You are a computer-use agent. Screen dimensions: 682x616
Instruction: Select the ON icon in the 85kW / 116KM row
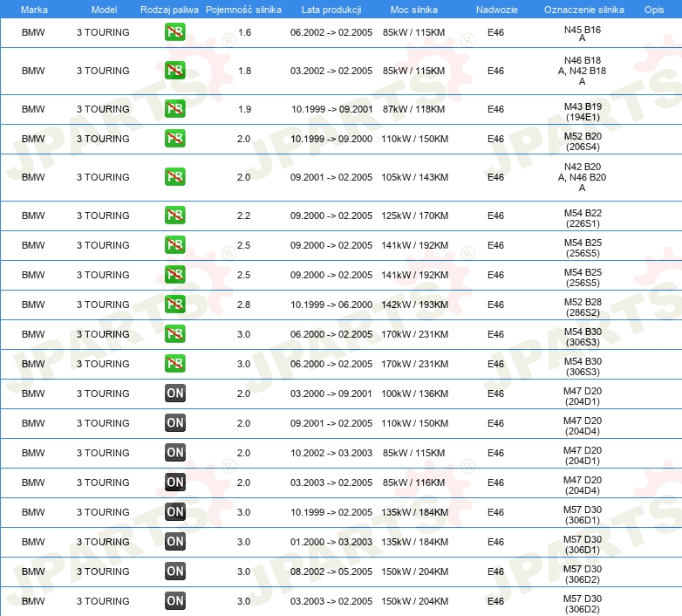point(174,483)
